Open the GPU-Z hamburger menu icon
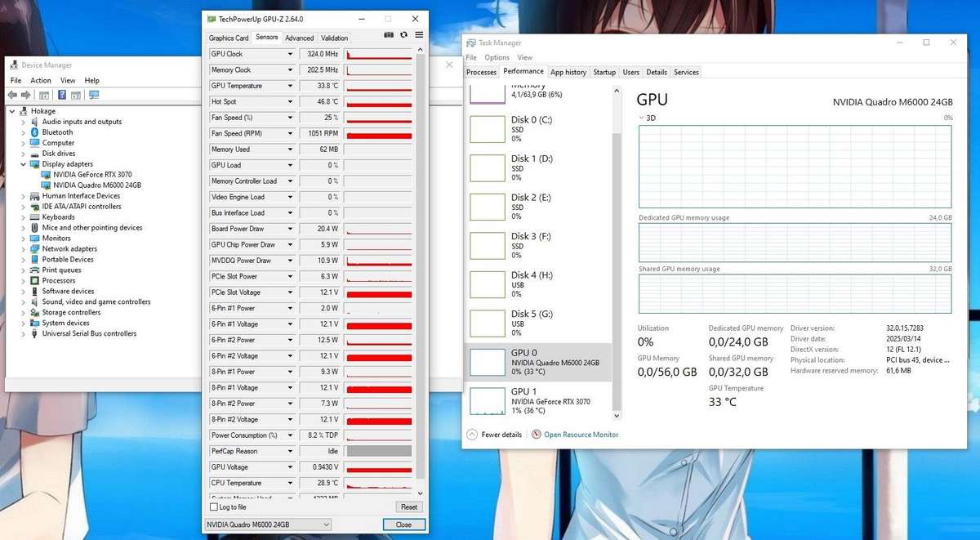Screen dimensions: 980x540 point(418,34)
